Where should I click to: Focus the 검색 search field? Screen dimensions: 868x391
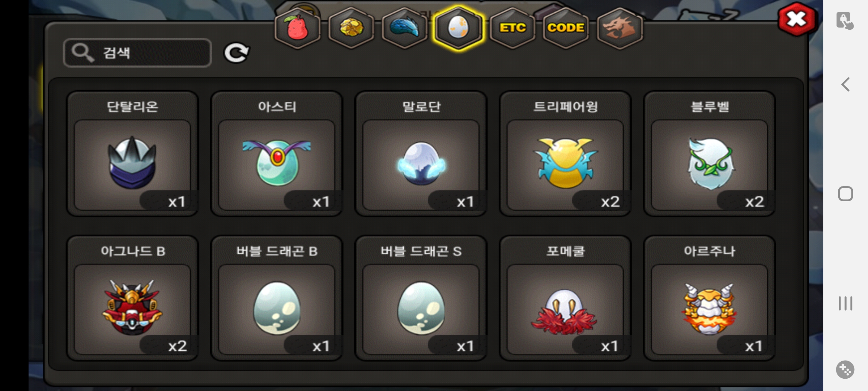[137, 53]
